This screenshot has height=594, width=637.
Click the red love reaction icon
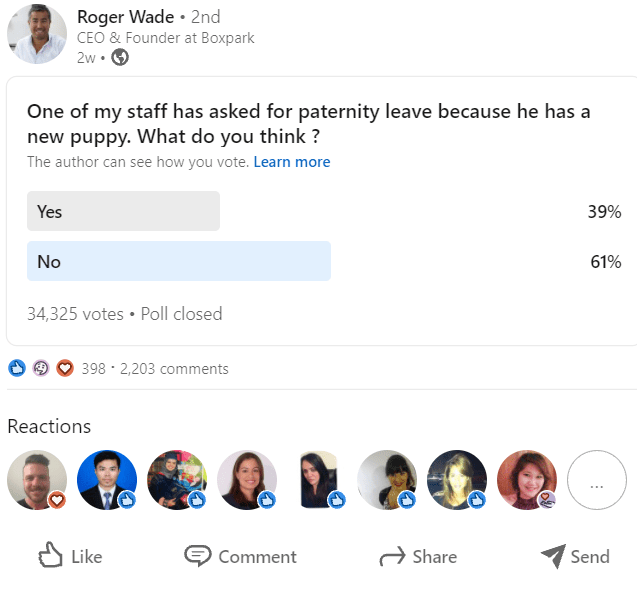(65, 368)
